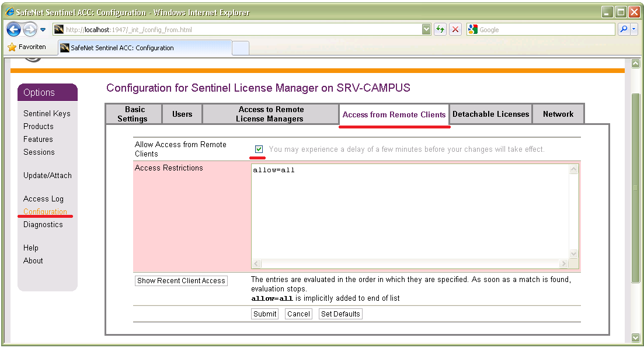The height and width of the screenshot is (348, 644).
Task: Open the Diagnostics sidebar link
Action: (x=43, y=224)
